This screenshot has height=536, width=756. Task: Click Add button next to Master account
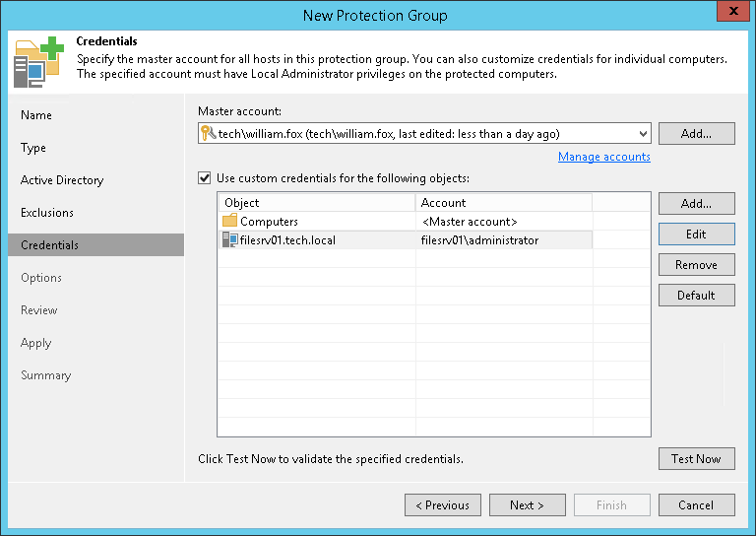[696, 134]
